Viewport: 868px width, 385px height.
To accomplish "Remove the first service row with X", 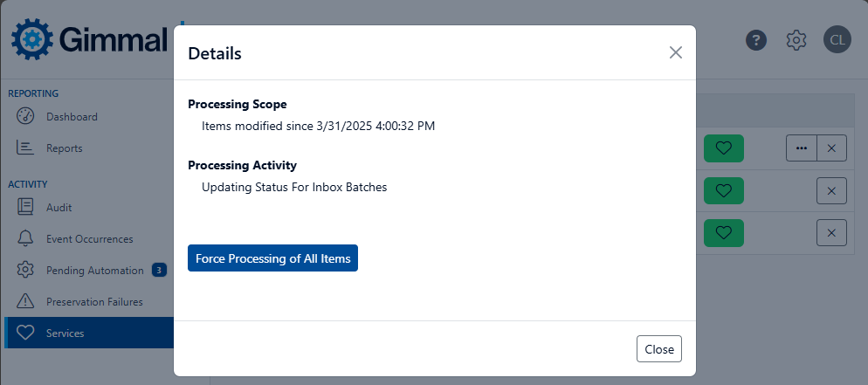I will pyautogui.click(x=831, y=148).
